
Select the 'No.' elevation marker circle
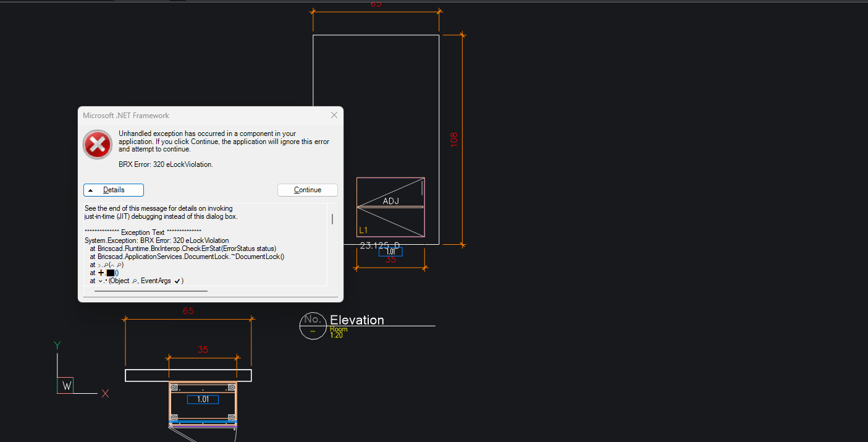(313, 325)
